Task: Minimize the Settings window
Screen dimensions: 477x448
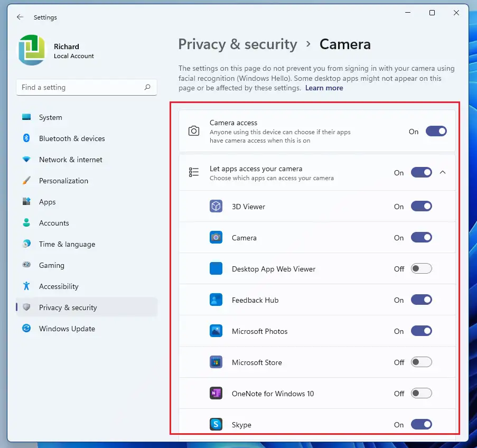Action: point(408,13)
